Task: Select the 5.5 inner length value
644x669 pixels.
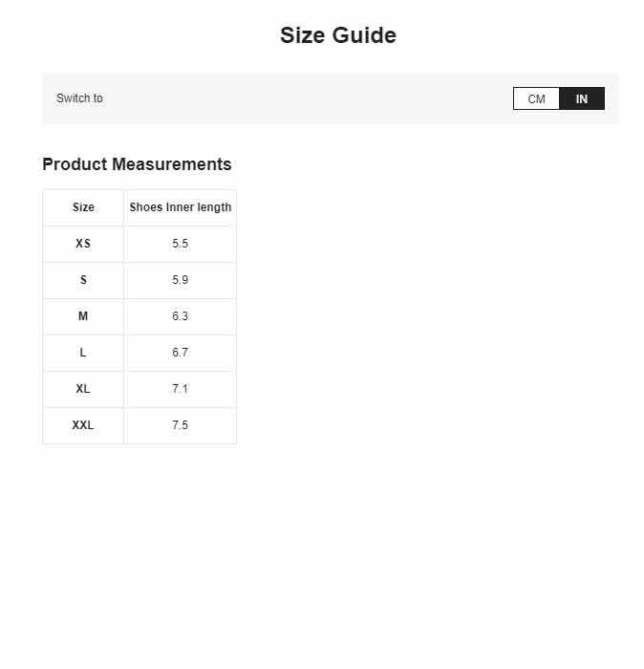Action: pos(181,244)
